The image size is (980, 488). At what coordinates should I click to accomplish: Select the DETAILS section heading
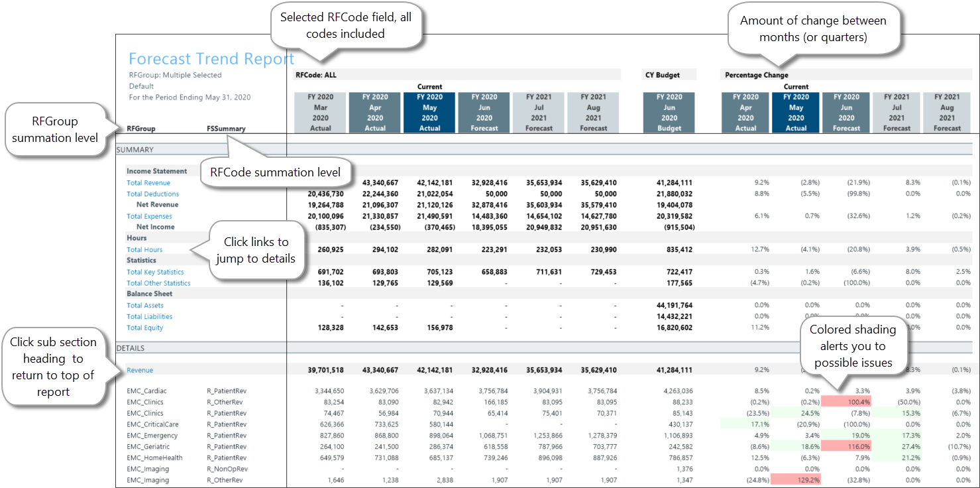pyautogui.click(x=130, y=348)
